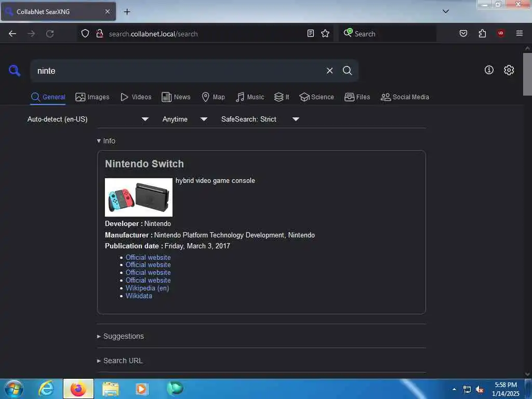The image size is (532, 399).
Task: Switch to the It search category
Action: 282,97
